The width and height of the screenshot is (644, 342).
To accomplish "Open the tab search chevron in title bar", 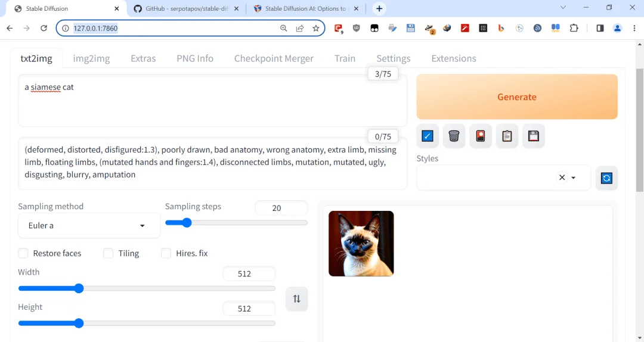I will click(x=563, y=7).
